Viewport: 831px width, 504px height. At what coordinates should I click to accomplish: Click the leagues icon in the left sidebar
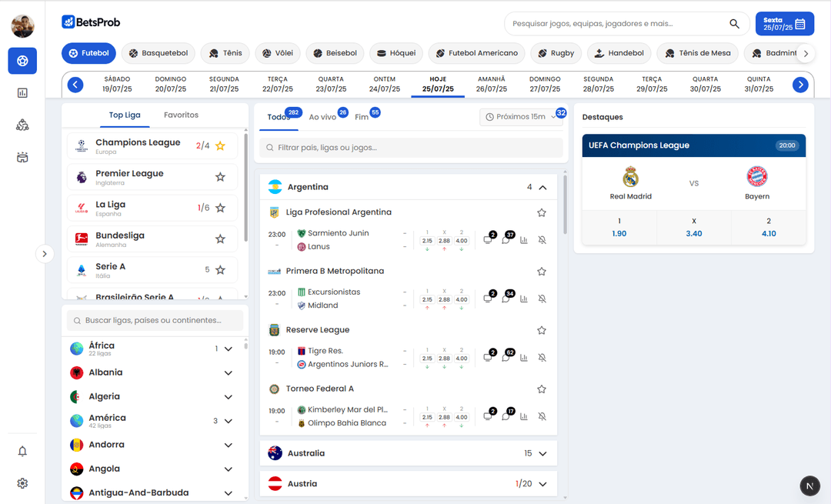pos(22,125)
